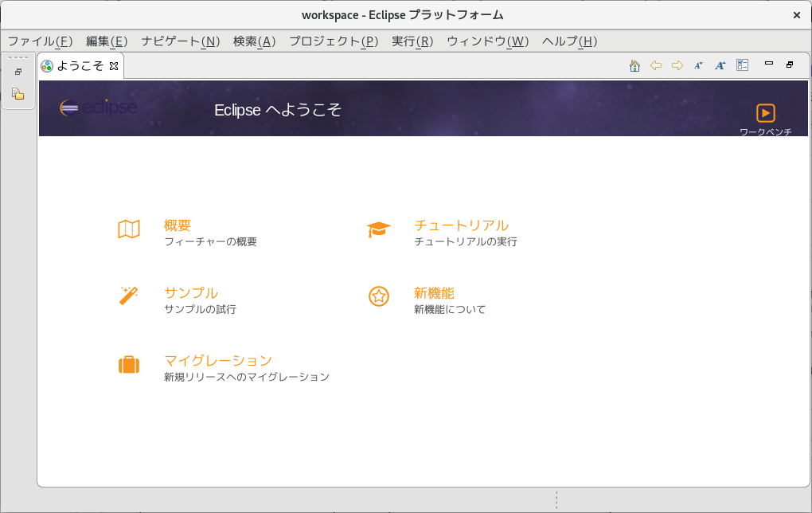This screenshot has height=513, width=812.
Task: Click the 'Eclipse へようこそ' heading text
Action: 278,110
